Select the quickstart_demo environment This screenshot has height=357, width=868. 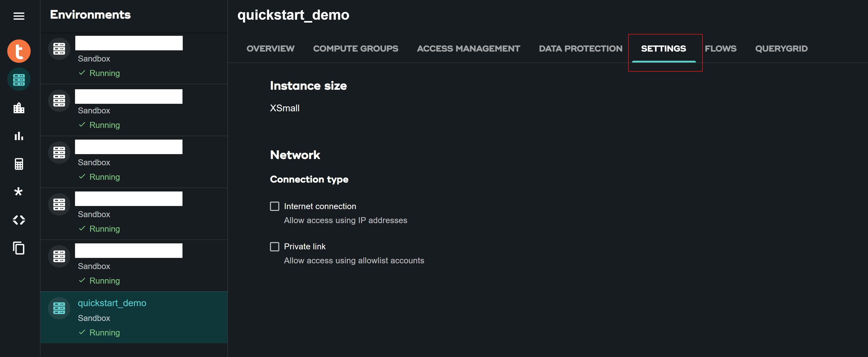point(112,303)
